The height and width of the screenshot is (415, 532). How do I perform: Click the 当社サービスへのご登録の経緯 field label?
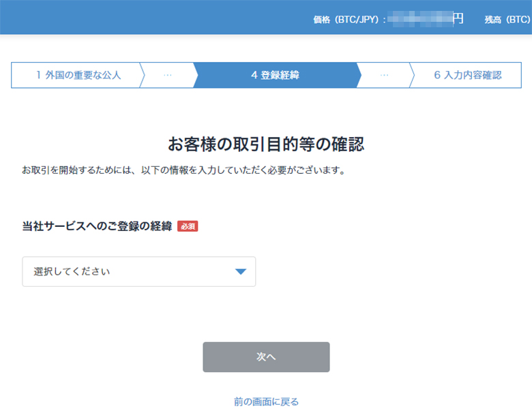pos(97,226)
